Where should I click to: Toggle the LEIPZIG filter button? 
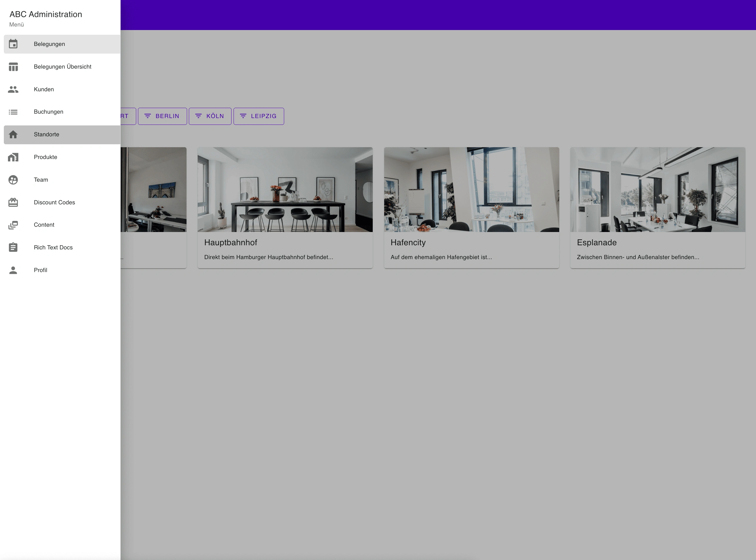click(x=259, y=116)
